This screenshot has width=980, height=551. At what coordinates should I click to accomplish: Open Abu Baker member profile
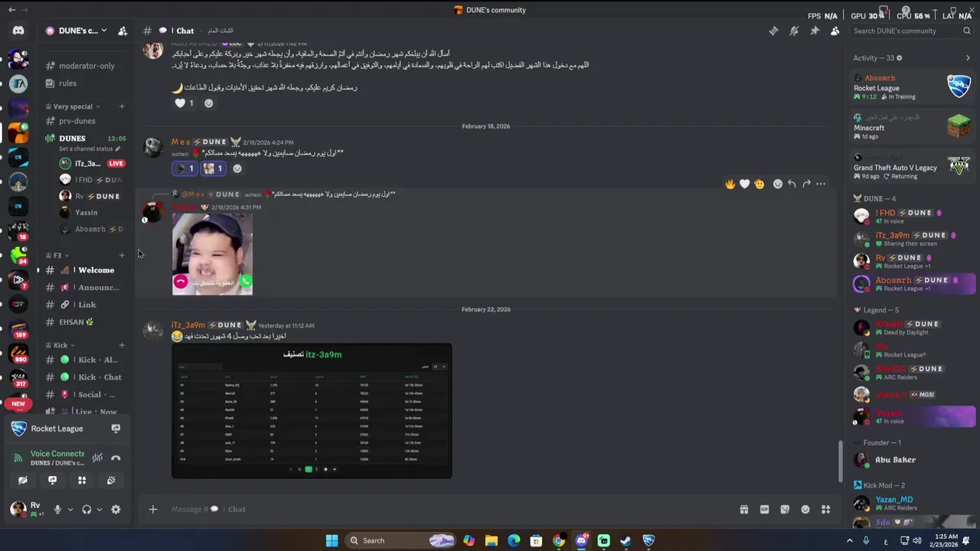point(913,460)
